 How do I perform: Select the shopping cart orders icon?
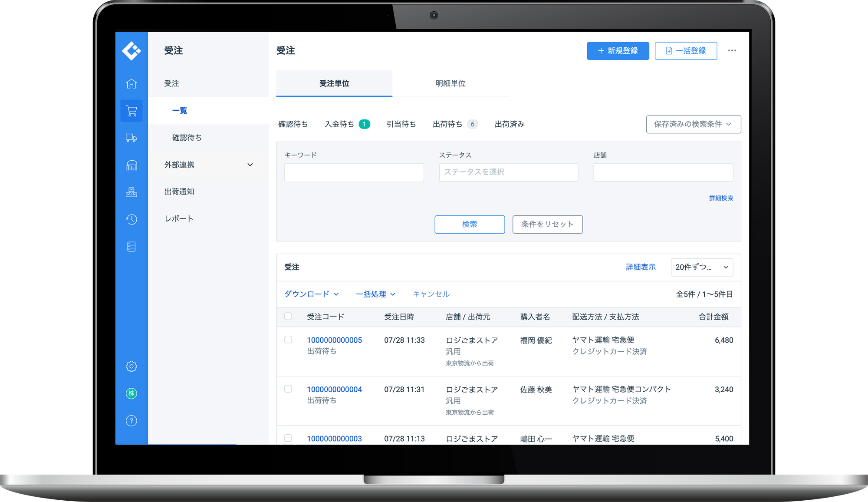131,111
